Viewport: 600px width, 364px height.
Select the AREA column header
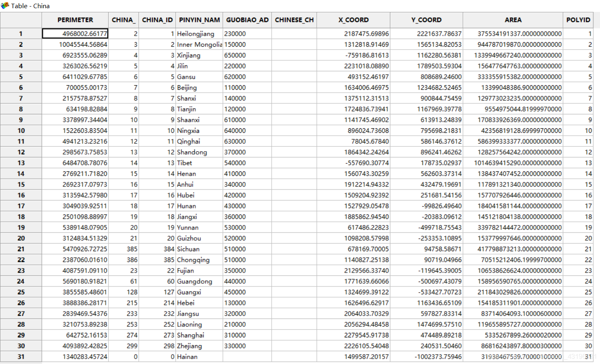(513, 20)
